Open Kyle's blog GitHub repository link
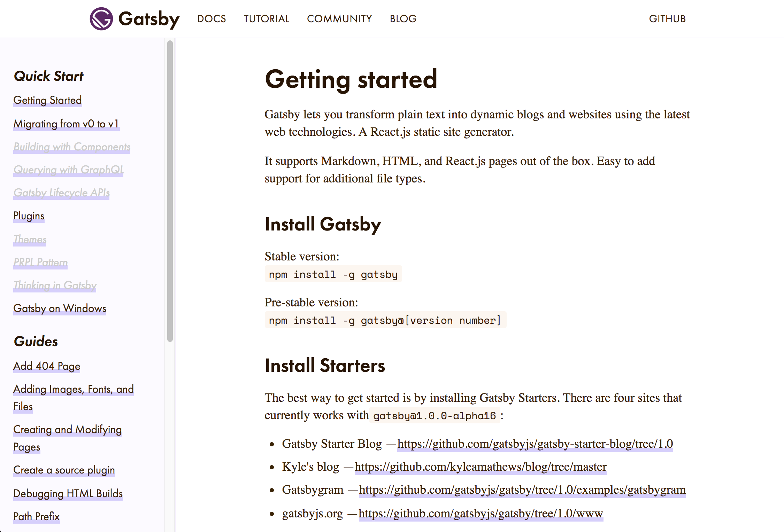 coord(481,467)
